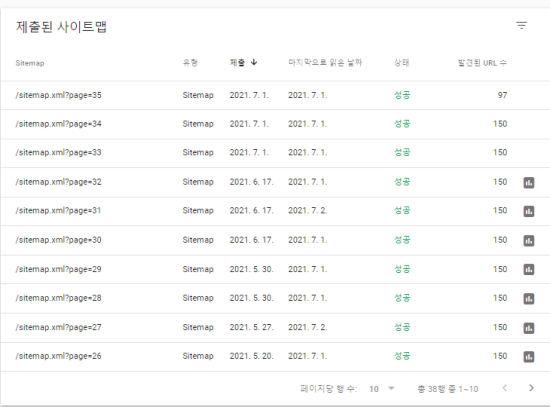This screenshot has width=550, height=407.
Task: Go to the previous page of rows
Action: point(505,388)
